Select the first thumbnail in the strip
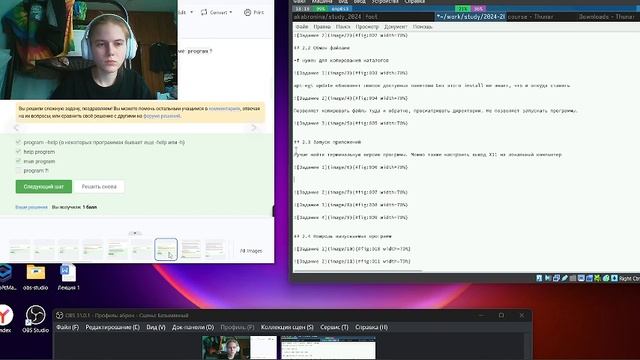 pyautogui.click(x=20, y=249)
